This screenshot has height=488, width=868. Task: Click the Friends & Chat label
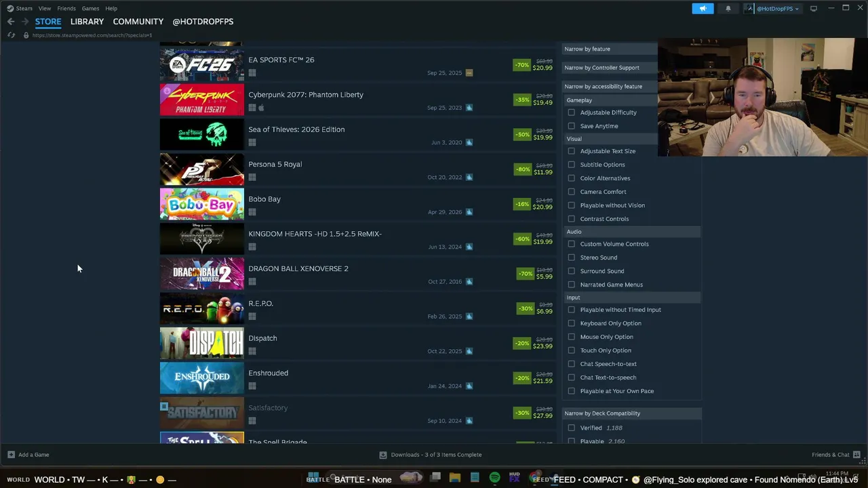(x=831, y=455)
